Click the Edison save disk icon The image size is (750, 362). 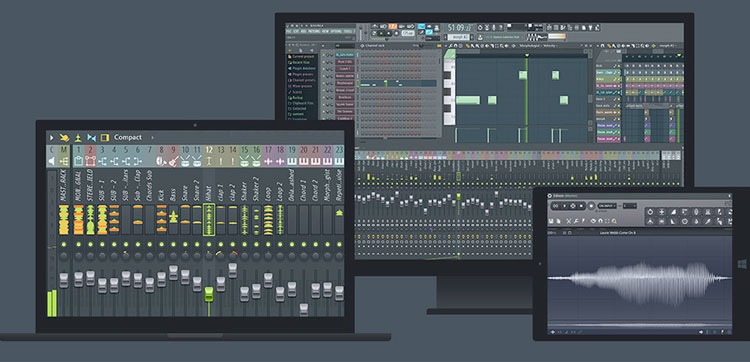pyautogui.click(x=551, y=221)
